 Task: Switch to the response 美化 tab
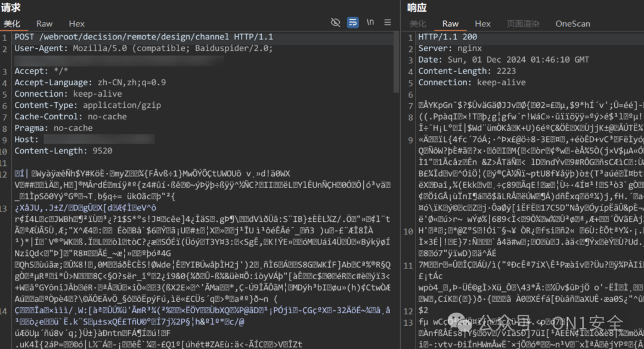pyautogui.click(x=417, y=24)
